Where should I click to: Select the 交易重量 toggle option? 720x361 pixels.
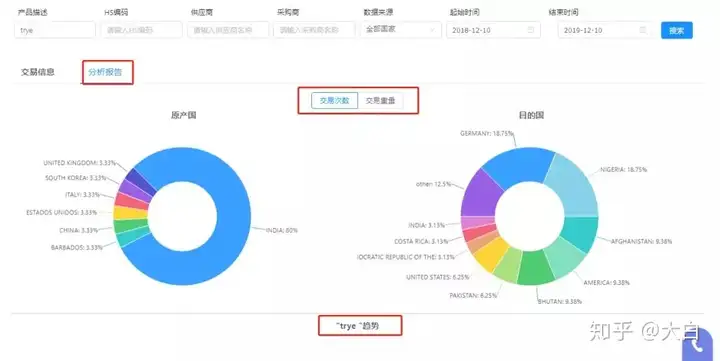(380, 101)
